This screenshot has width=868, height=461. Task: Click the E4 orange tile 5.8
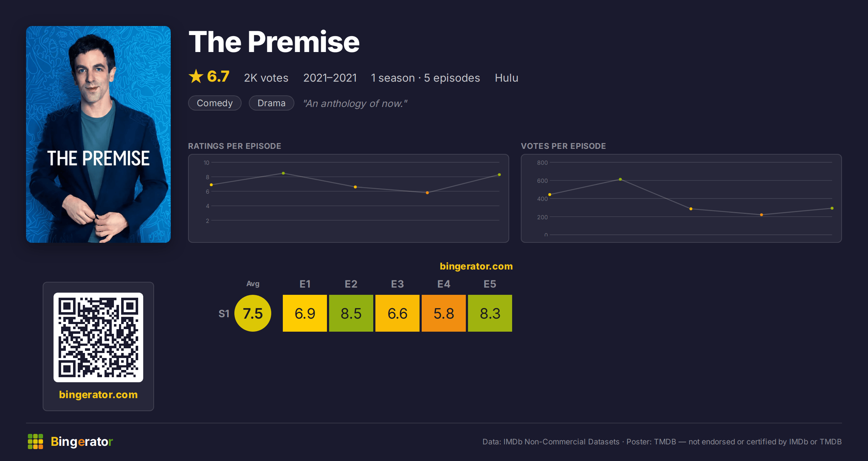point(444,313)
